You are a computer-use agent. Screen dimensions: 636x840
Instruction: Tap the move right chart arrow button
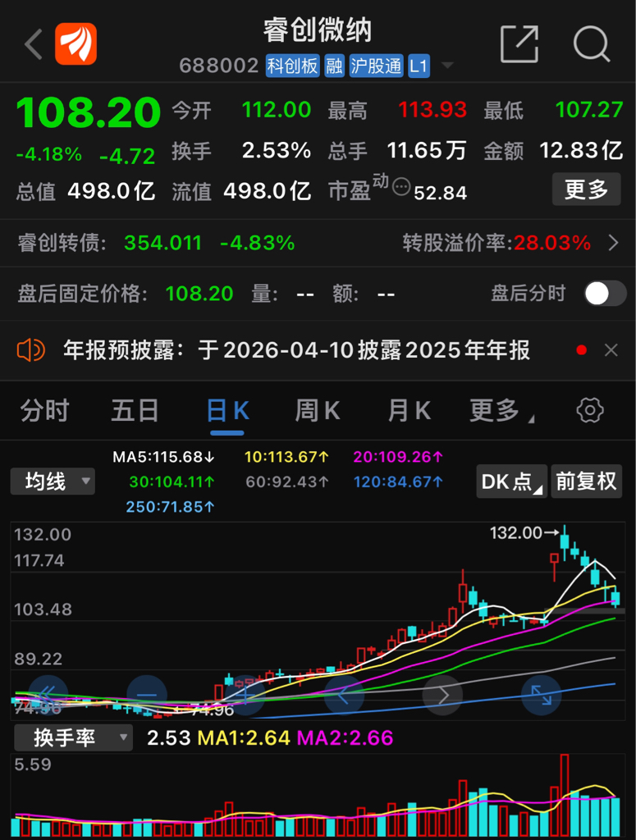point(442,695)
